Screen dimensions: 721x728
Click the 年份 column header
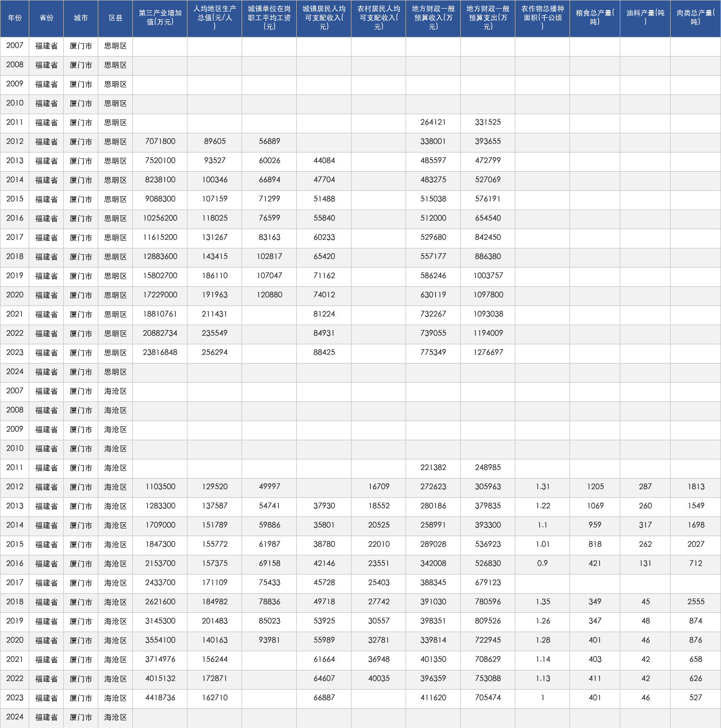click(x=15, y=18)
